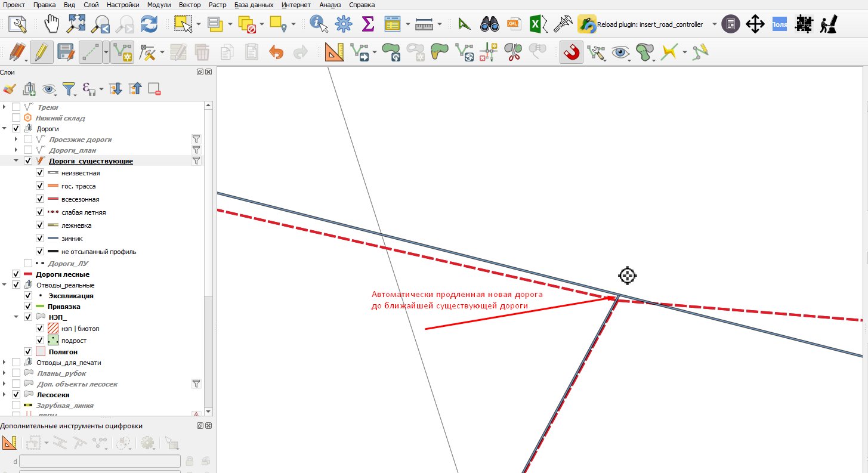The image size is (868, 473).
Task: Open the measure tool dropdown arrow
Action: click(x=439, y=25)
